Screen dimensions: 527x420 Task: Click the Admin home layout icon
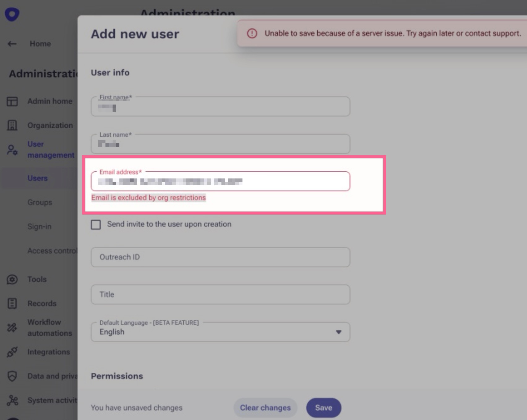[x=12, y=101]
